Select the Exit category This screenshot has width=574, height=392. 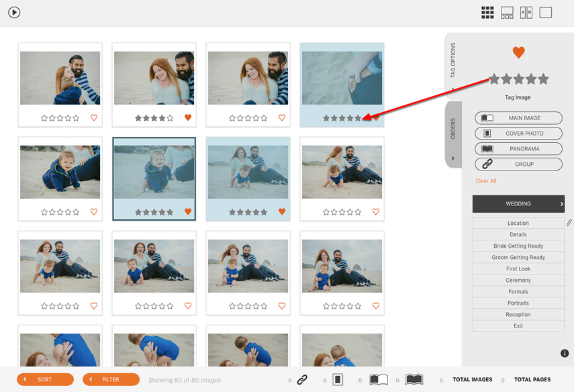(x=518, y=326)
